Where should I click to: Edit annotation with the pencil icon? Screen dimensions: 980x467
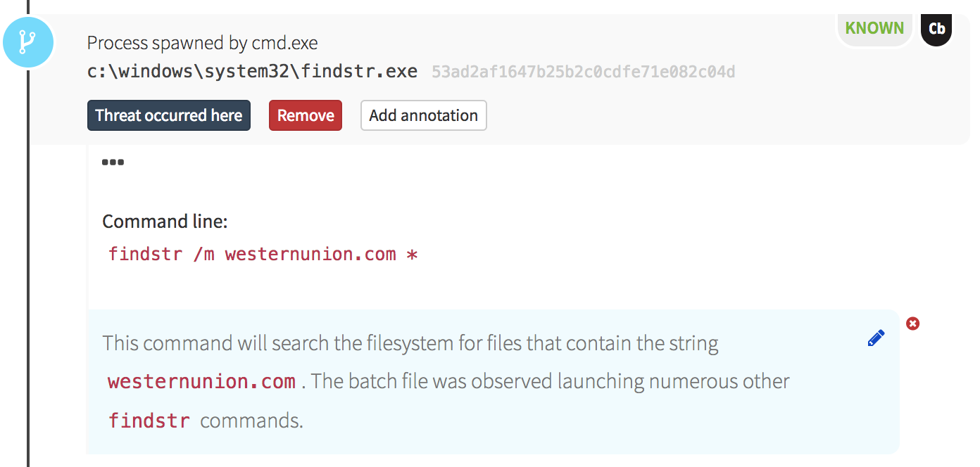[x=876, y=338]
